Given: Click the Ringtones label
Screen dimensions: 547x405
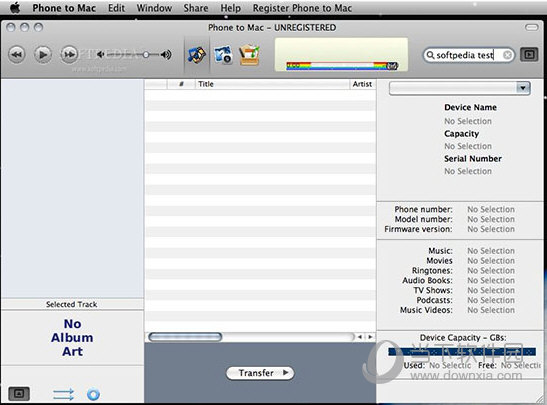Looking at the screenshot, I should [x=432, y=271].
